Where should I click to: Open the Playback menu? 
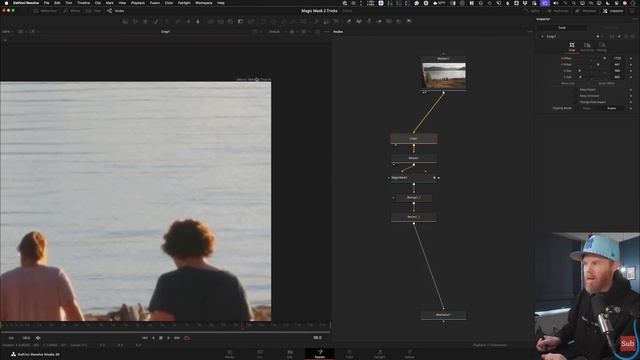[138, 3]
